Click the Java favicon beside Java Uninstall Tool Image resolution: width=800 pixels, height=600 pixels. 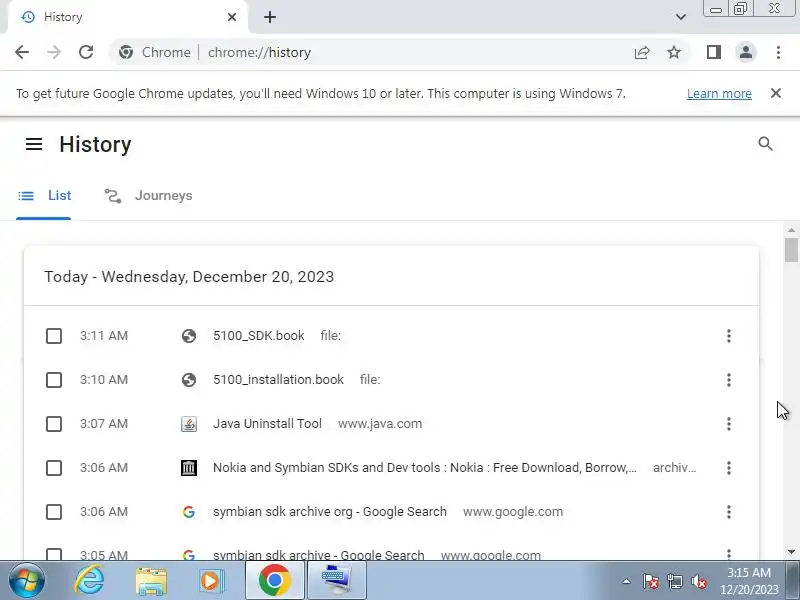click(x=189, y=424)
